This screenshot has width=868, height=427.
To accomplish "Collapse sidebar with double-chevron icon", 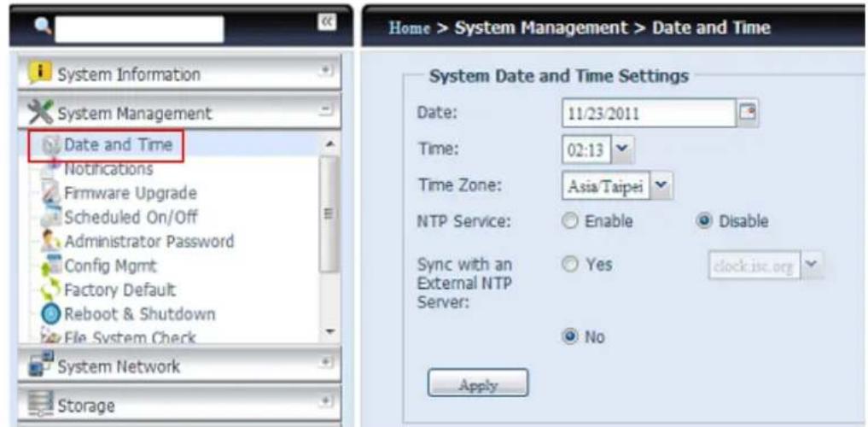I will pyautogui.click(x=326, y=21).
